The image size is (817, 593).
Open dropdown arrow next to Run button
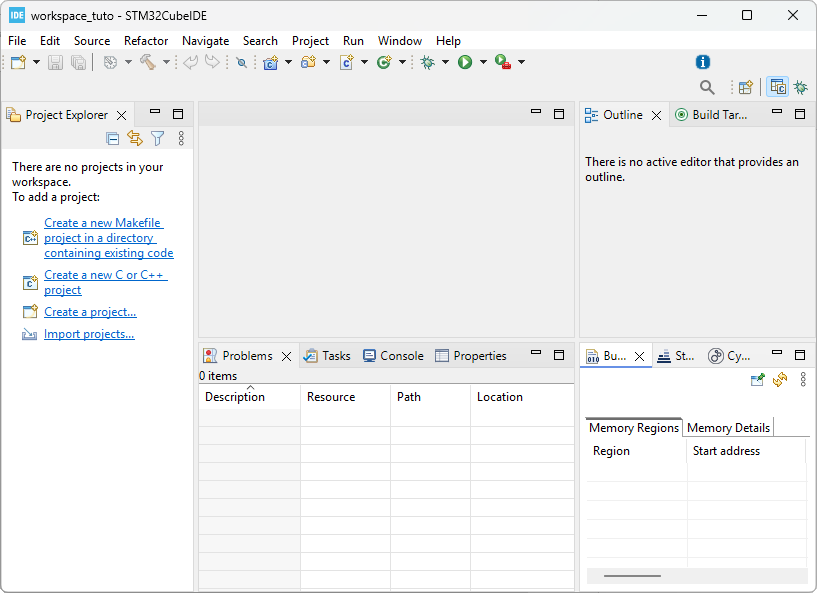coord(483,62)
